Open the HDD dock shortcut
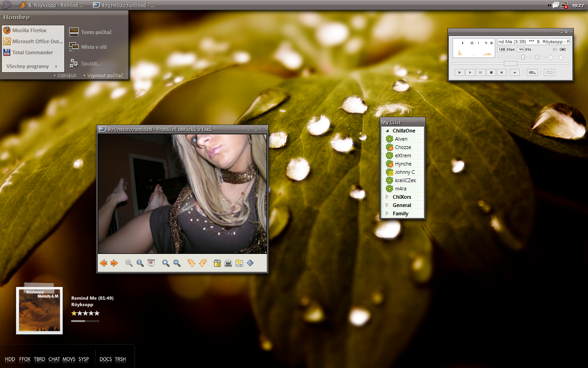 pos(10,359)
